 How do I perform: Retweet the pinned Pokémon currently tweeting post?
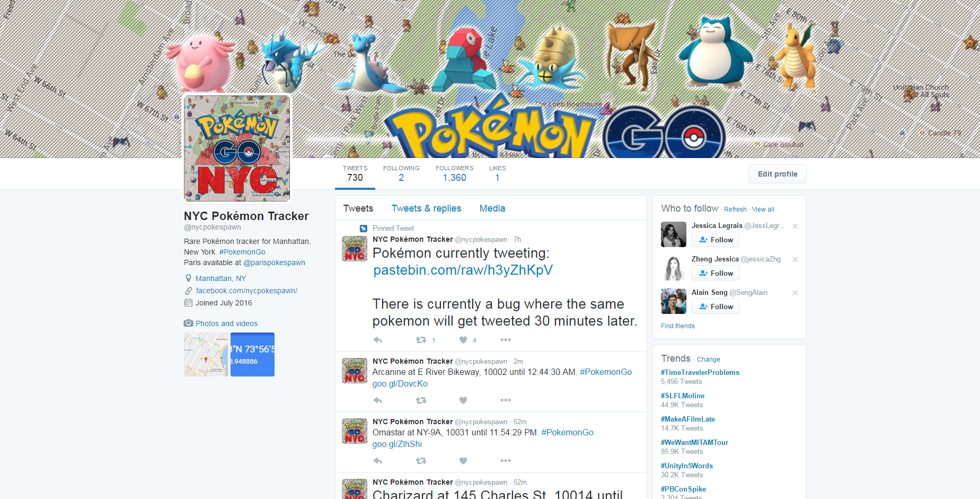coord(421,340)
